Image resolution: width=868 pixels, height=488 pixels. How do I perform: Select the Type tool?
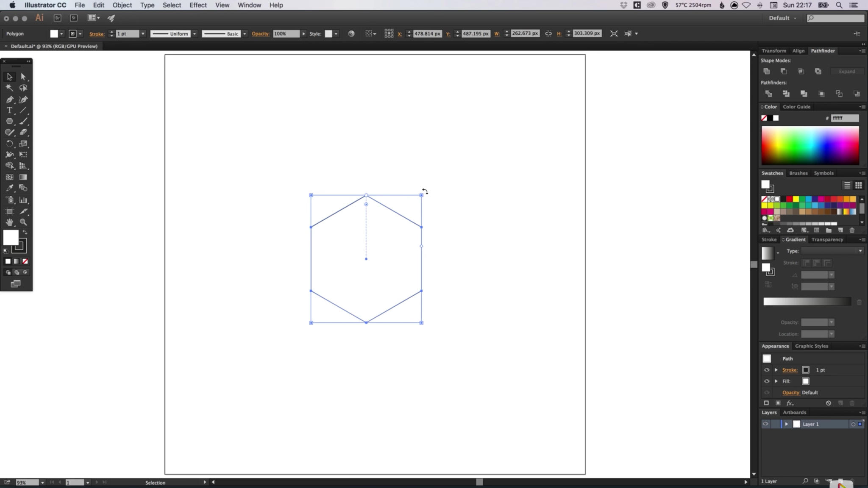[9, 110]
